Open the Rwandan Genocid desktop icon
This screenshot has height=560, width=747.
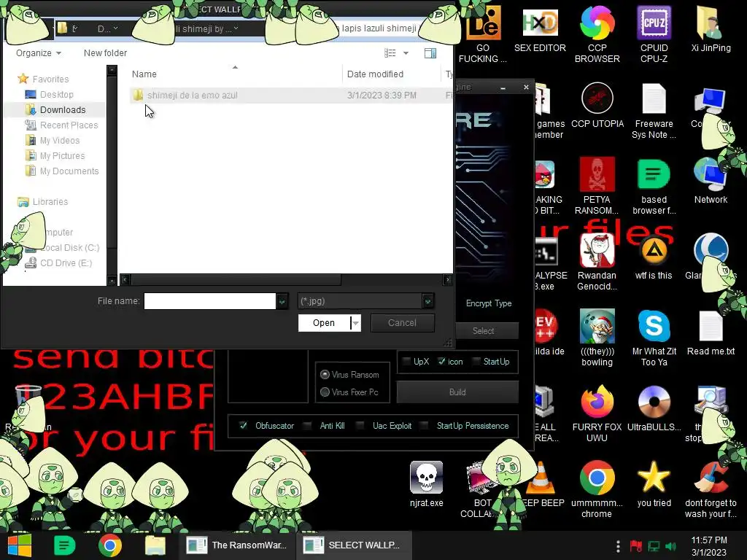click(x=597, y=262)
